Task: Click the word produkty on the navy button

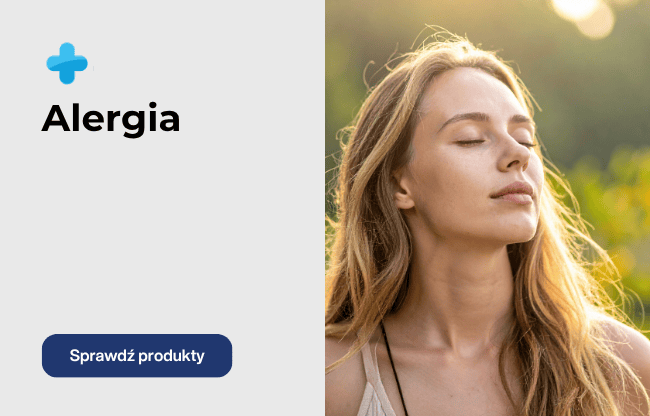Action: click(171, 356)
